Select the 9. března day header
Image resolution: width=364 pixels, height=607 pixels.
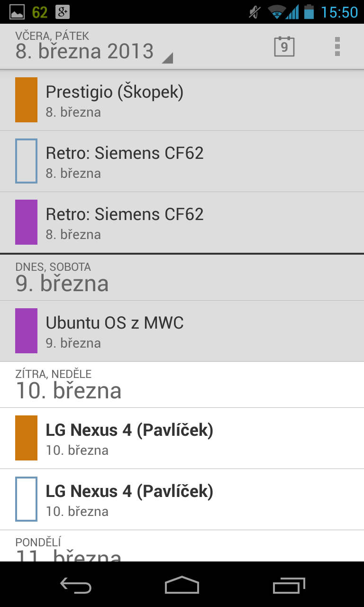[182, 277]
